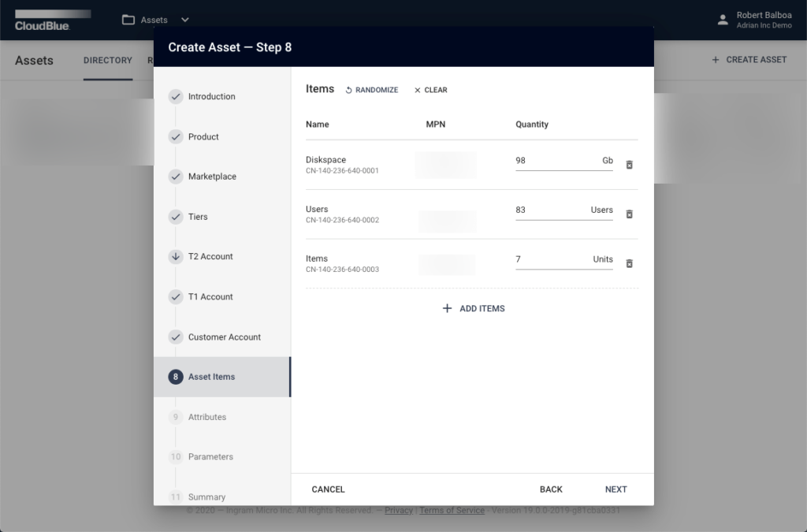
Task: Click Randomize button label
Action: coord(377,90)
